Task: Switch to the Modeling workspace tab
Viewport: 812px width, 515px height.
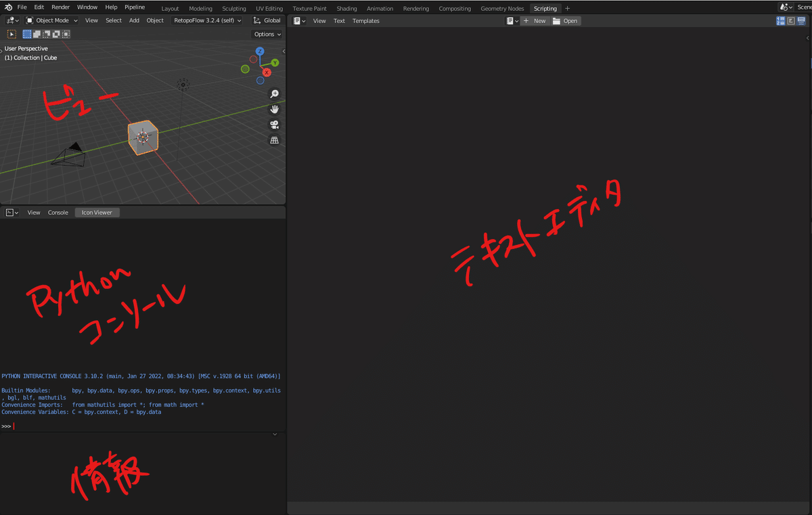Action: [200, 9]
